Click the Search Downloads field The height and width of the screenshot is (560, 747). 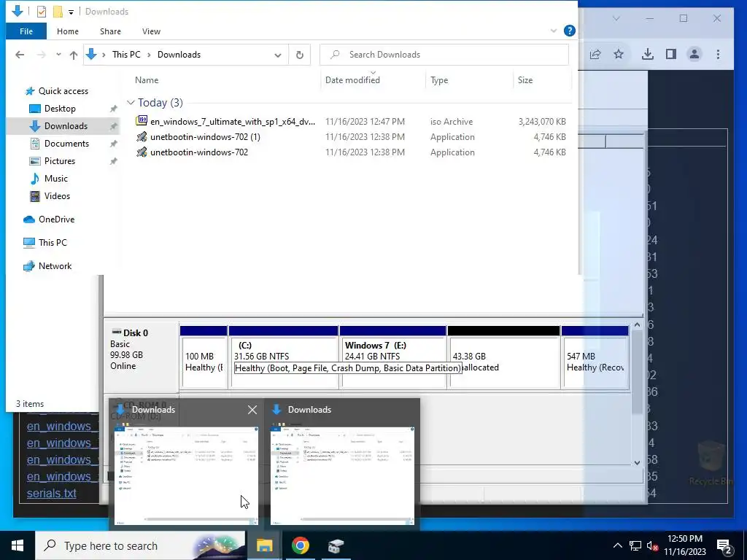click(444, 55)
